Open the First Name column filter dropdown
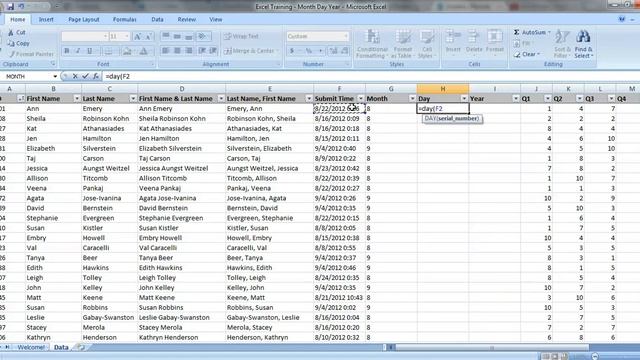The width and height of the screenshot is (640, 360). (x=77, y=99)
